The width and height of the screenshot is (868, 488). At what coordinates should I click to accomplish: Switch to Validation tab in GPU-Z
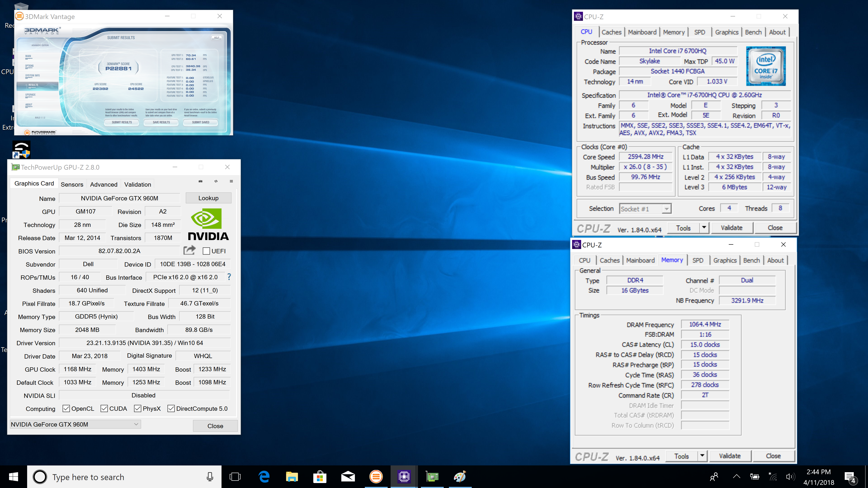point(137,184)
